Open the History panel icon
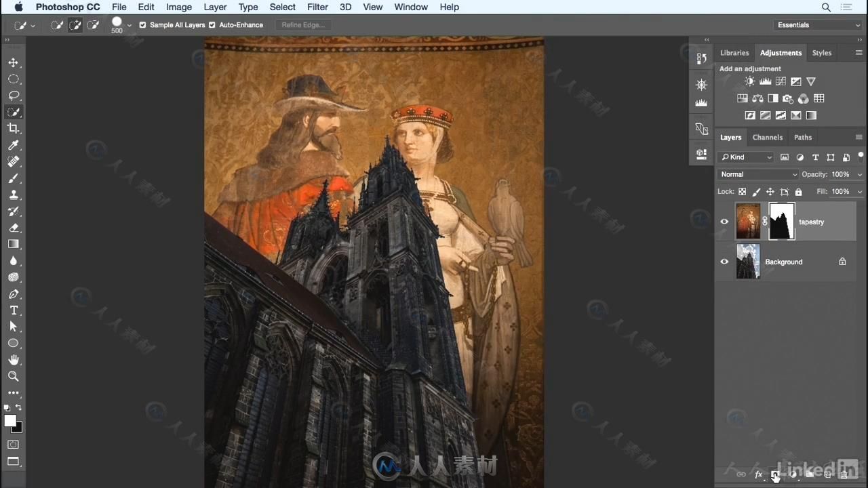 701,59
